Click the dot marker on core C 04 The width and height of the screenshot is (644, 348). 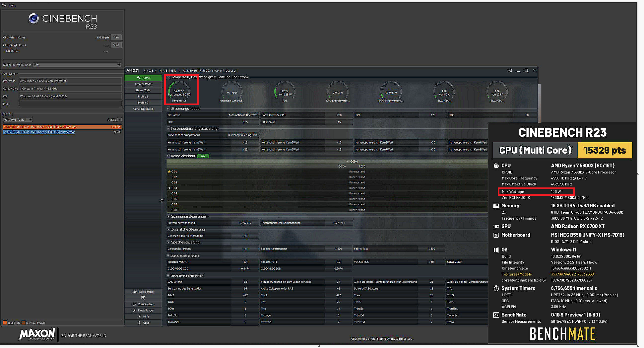point(169,188)
